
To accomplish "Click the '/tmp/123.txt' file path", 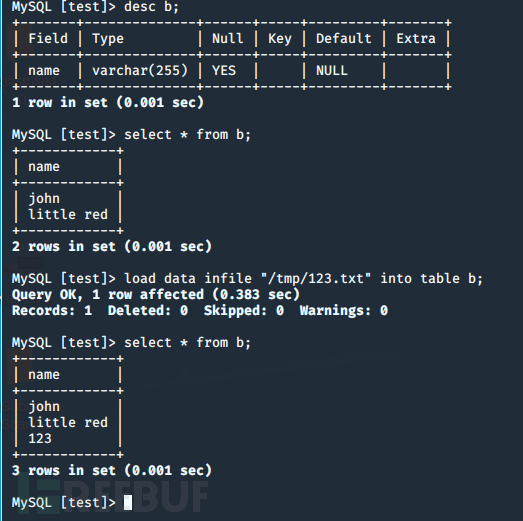I will (x=316, y=279).
